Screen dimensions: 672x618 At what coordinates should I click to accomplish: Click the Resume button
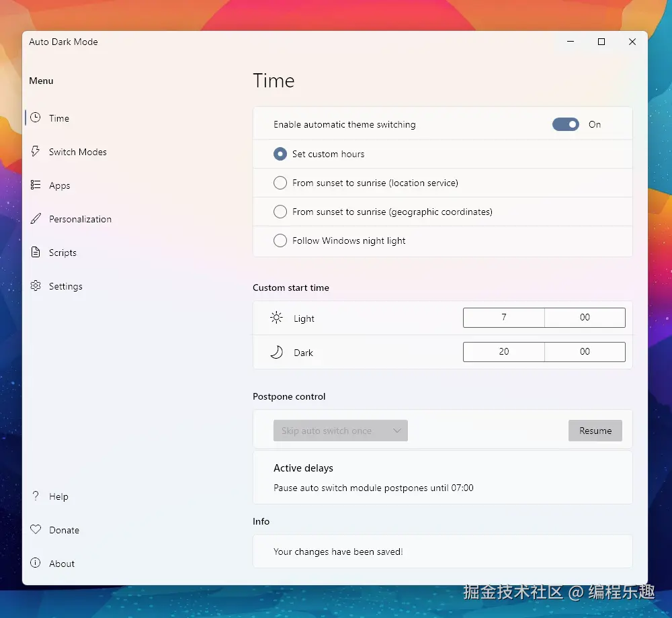[595, 431]
